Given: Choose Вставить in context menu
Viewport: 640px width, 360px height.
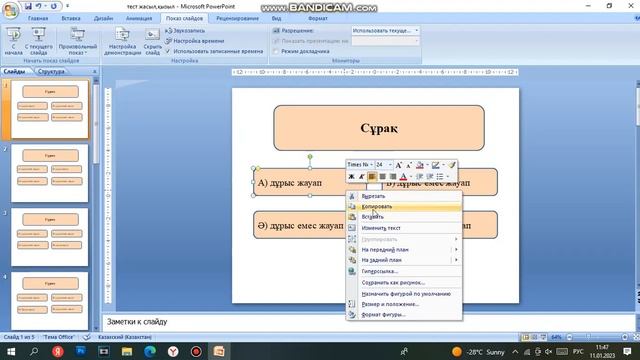Looking at the screenshot, I should pyautogui.click(x=404, y=217).
